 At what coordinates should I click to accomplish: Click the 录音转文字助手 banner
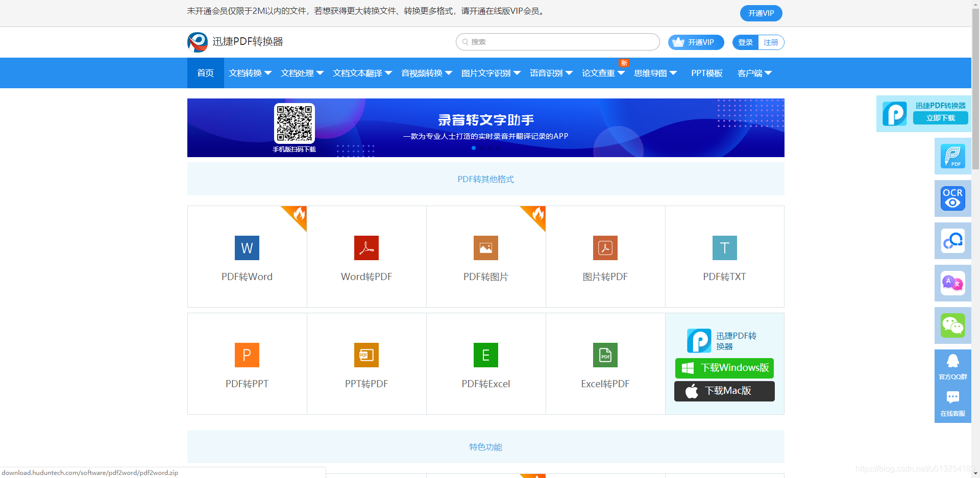pos(486,128)
